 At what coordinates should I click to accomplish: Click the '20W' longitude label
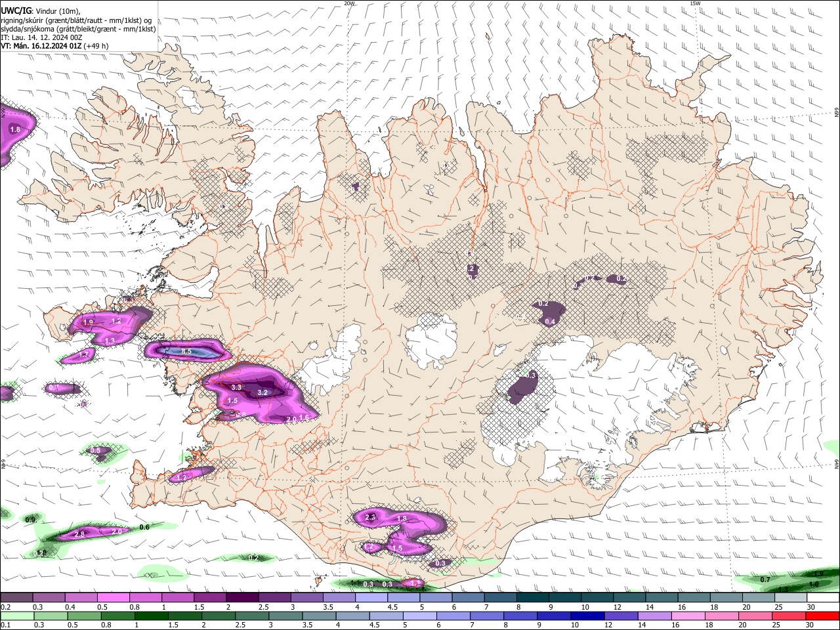pyautogui.click(x=349, y=3)
